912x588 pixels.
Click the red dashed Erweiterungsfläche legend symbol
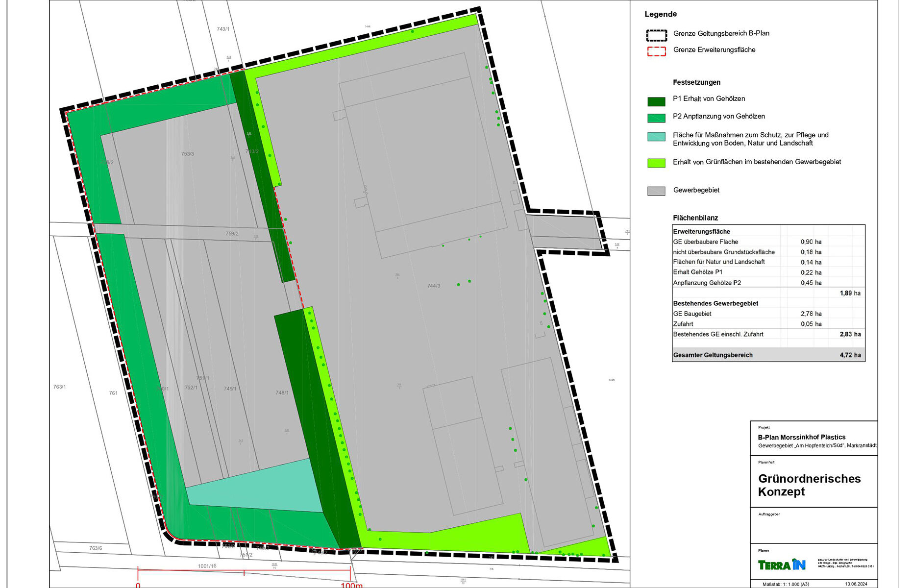656,51
